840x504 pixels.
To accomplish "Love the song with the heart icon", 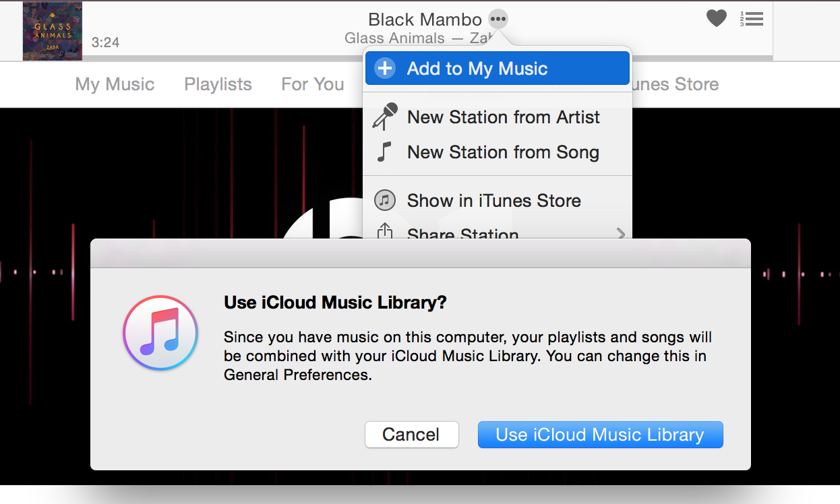I will click(x=717, y=18).
